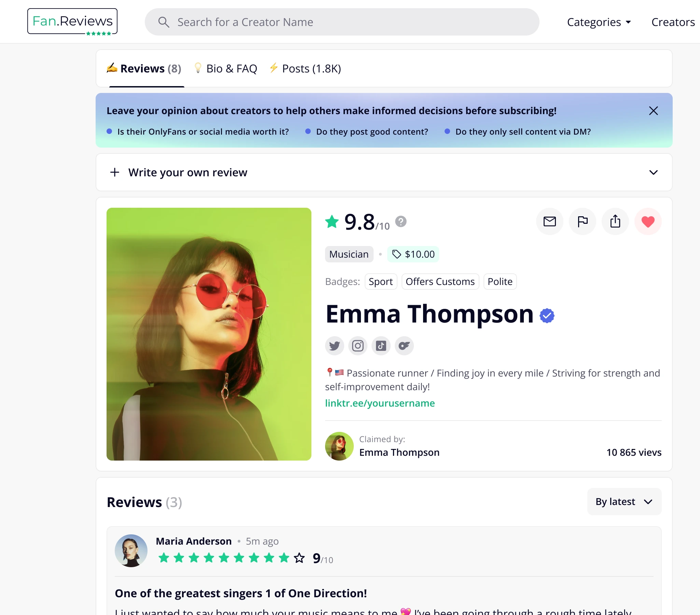Viewport: 700px width, 615px height.
Task: Switch to the Posts (1.8K) tab
Action: point(305,69)
